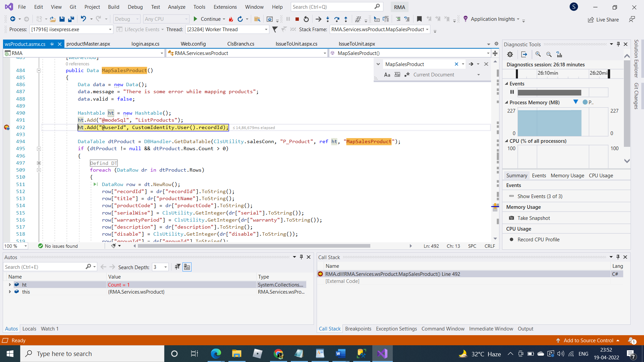Click the Restart debugging icon
This screenshot has width=644, height=362.
tap(306, 19)
